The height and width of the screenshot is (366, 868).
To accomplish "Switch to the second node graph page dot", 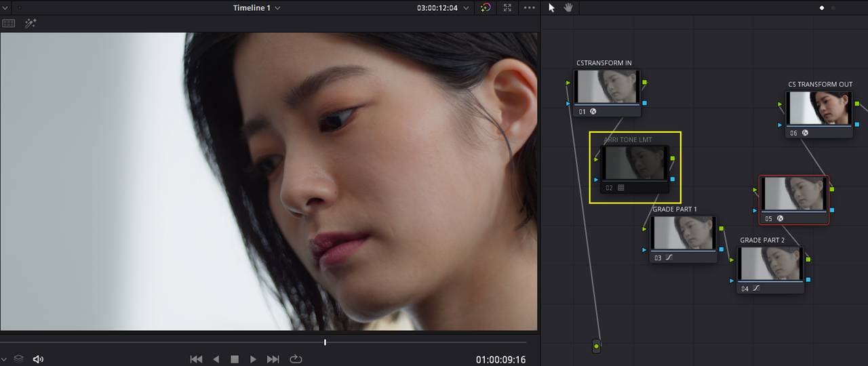I will pos(833,8).
